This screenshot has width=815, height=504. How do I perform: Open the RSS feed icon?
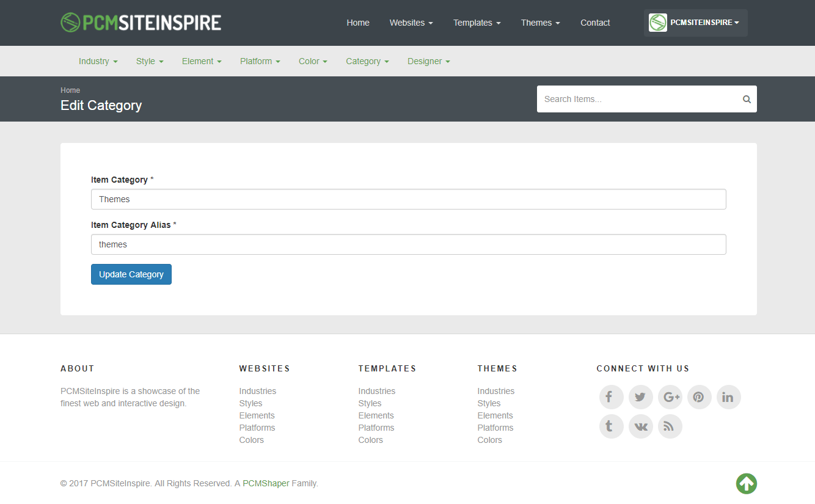670,426
